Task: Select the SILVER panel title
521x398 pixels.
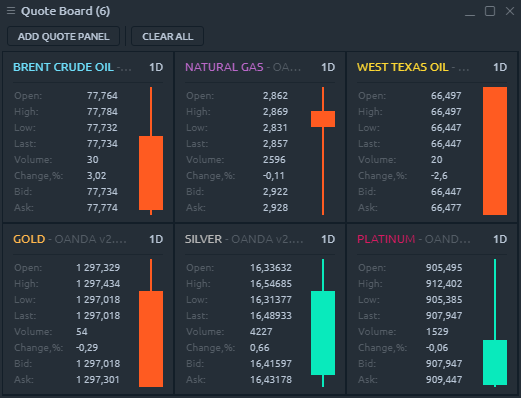Action: (x=203, y=239)
